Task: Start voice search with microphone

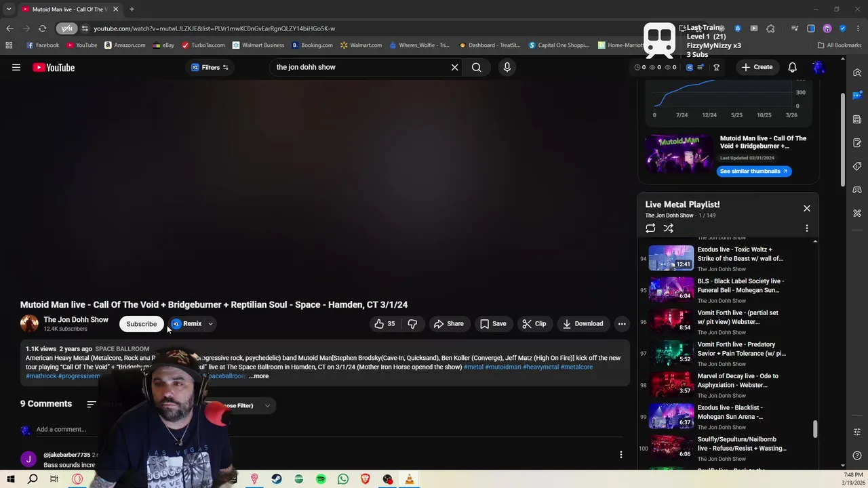Action: tap(507, 67)
